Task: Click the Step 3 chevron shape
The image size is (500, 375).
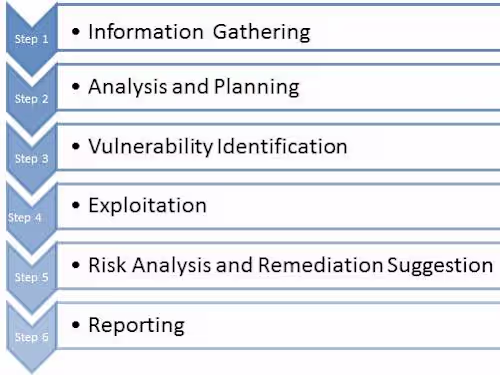Action: pyautogui.click(x=32, y=159)
